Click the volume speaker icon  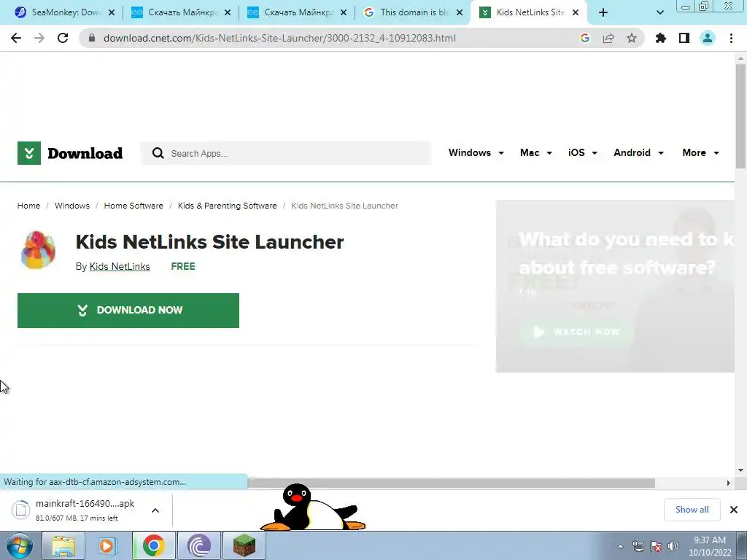[673, 546]
